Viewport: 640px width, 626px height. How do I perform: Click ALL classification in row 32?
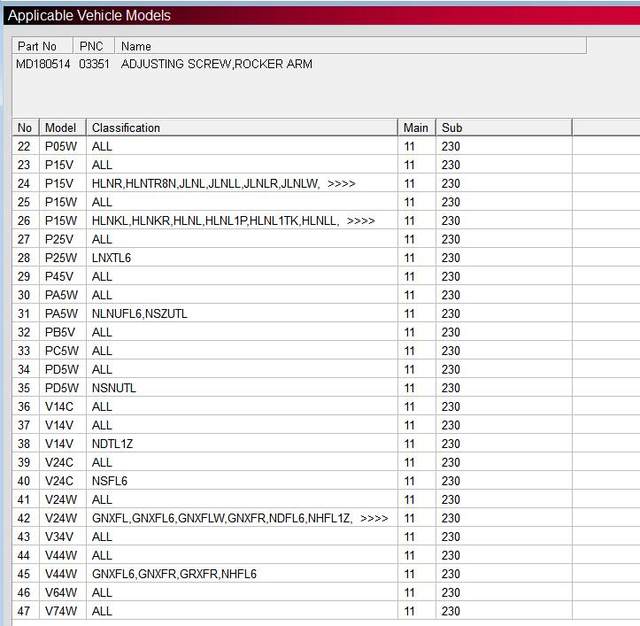tap(102, 332)
